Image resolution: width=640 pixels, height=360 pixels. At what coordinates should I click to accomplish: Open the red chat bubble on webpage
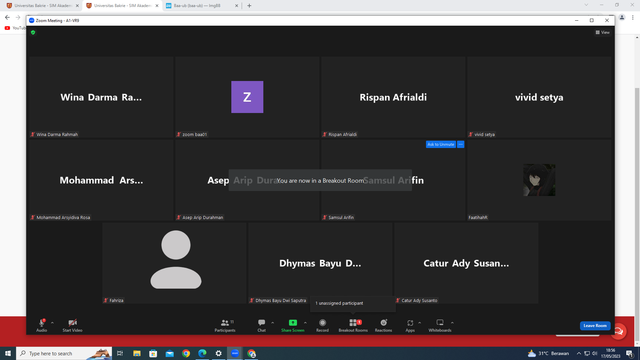(619, 331)
